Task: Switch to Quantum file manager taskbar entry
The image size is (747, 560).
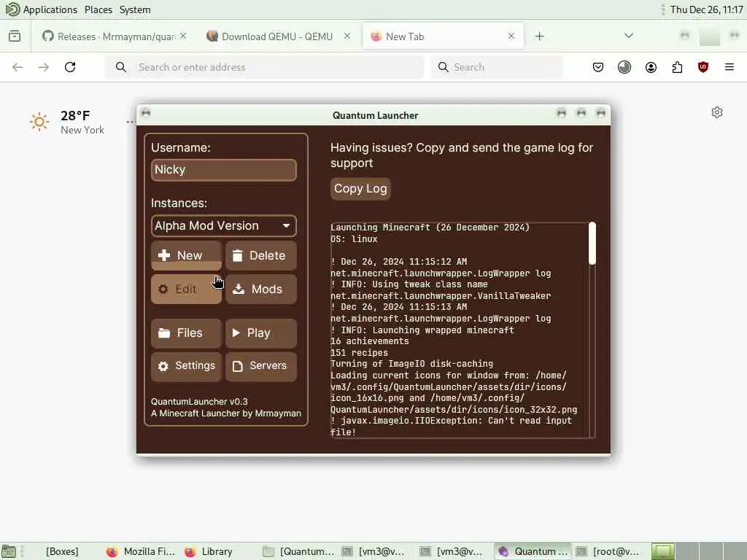Action: click(299, 551)
